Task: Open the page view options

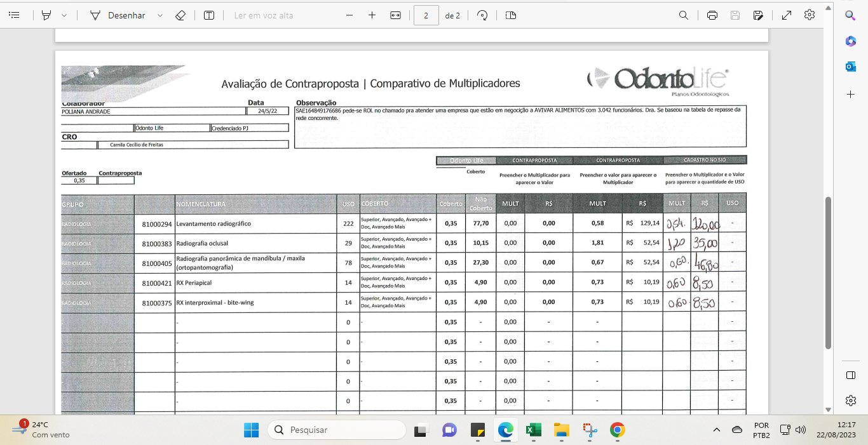Action: (x=510, y=15)
